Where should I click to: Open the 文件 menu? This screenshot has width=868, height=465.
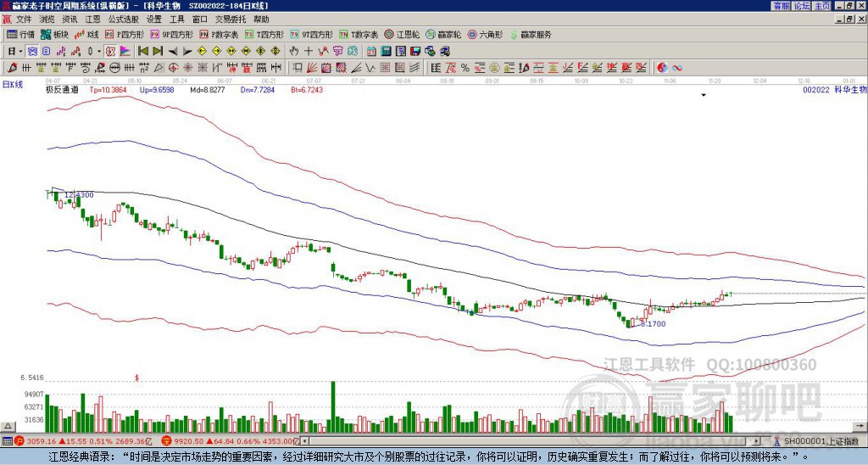[x=24, y=20]
